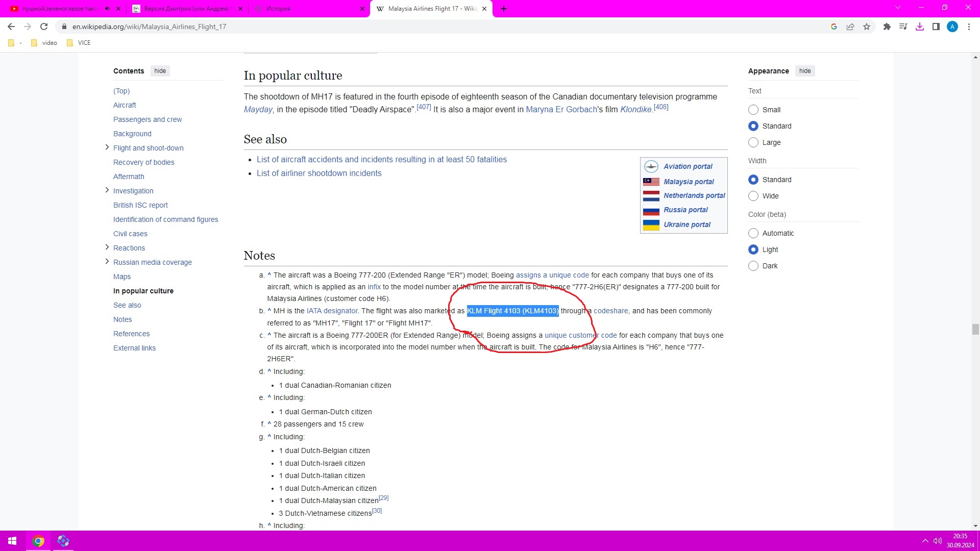This screenshot has width=980, height=551.
Task: Select Large text size
Action: (753, 142)
